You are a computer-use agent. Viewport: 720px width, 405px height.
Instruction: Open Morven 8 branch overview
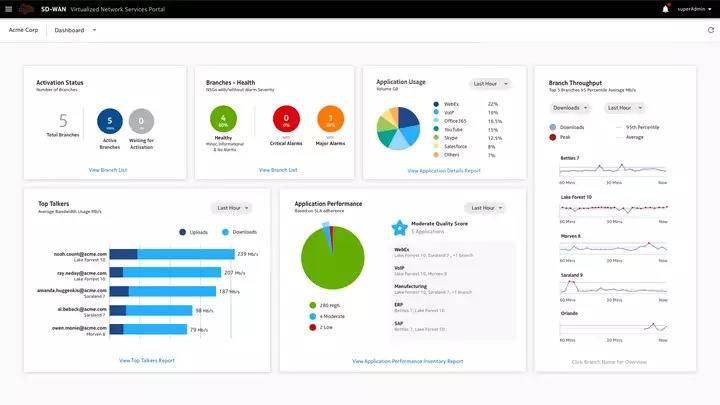[x=570, y=236]
